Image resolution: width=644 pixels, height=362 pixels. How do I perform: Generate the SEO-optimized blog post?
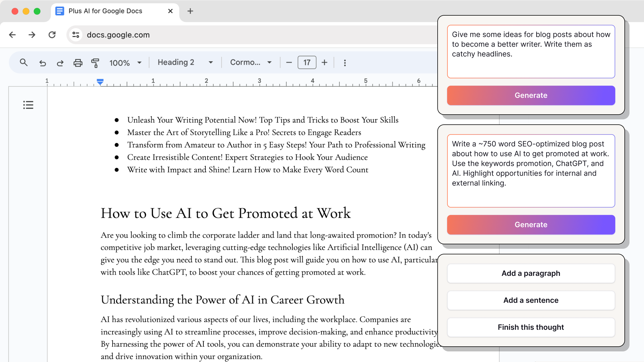531,225
